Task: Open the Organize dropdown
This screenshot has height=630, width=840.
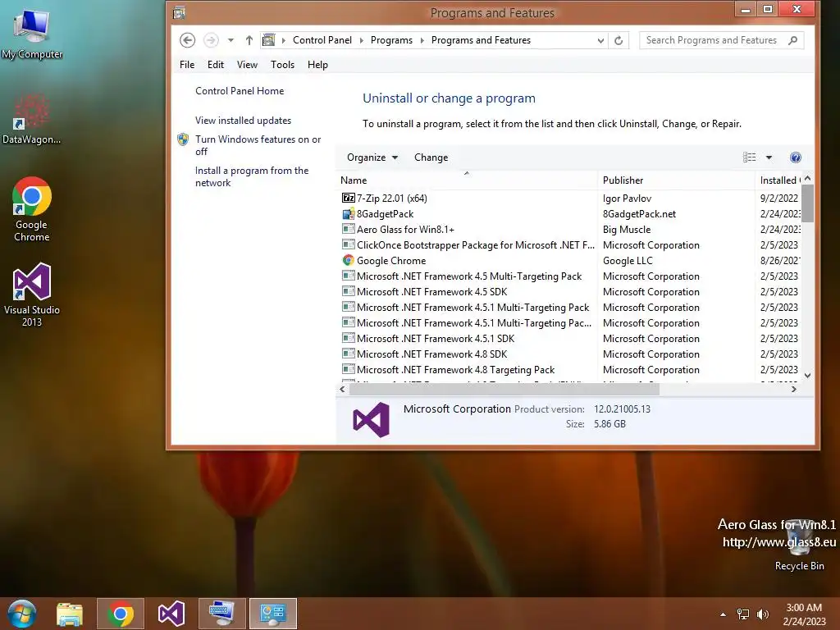Action: tap(372, 157)
